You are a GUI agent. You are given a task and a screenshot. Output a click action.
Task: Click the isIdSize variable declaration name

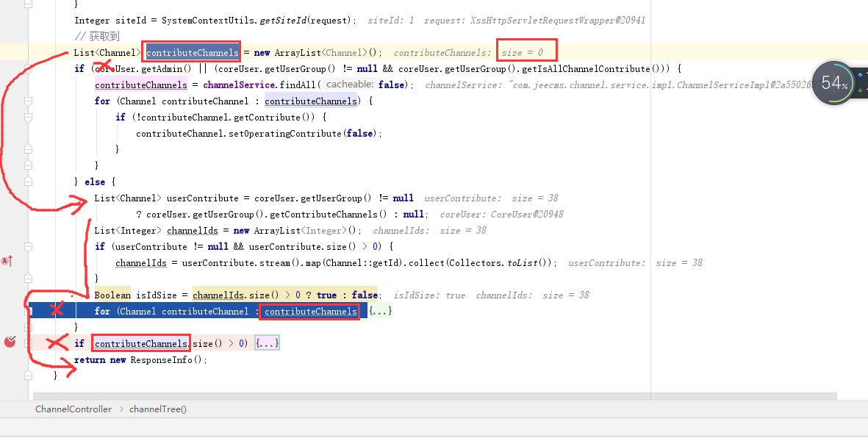point(157,295)
